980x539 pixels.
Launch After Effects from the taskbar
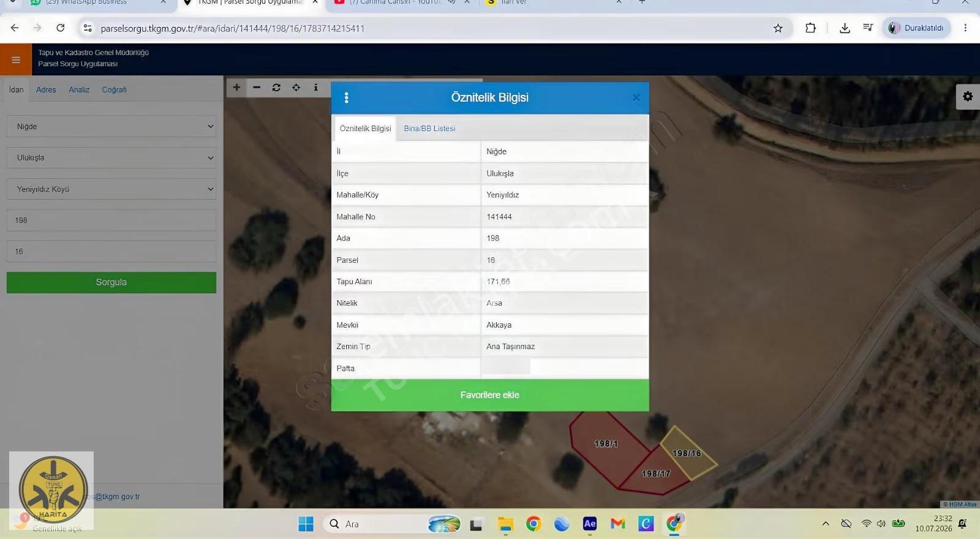pos(590,524)
